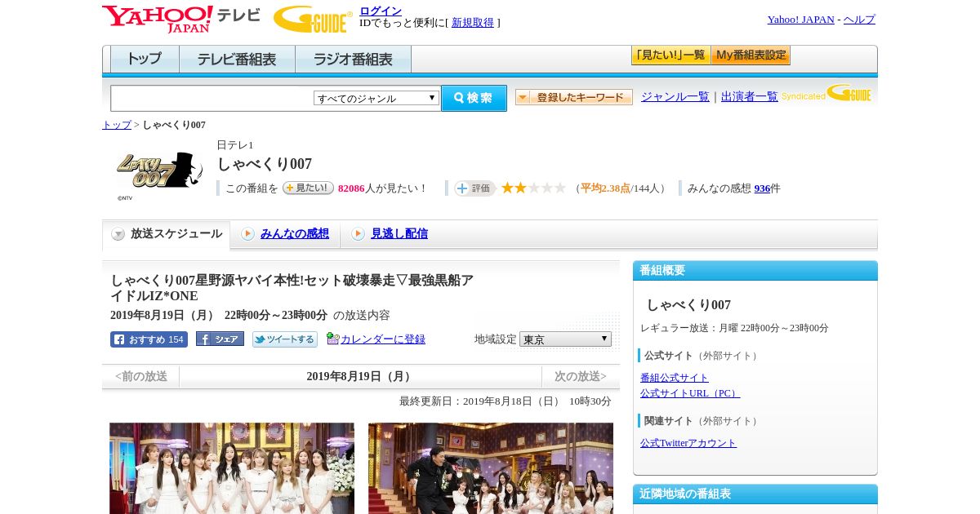Click the arrow icon beside 放送スケジュール
The width and height of the screenshot is (980, 514).
point(118,234)
